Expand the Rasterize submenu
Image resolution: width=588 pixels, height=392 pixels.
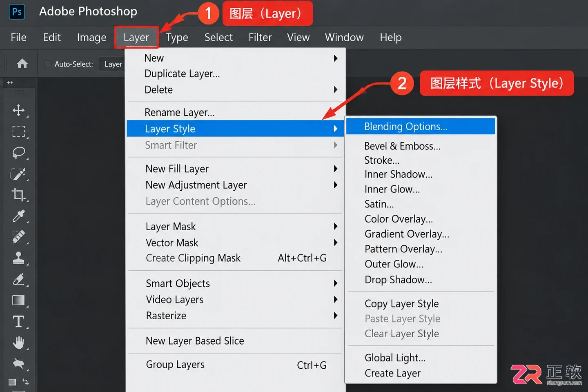[336, 315]
